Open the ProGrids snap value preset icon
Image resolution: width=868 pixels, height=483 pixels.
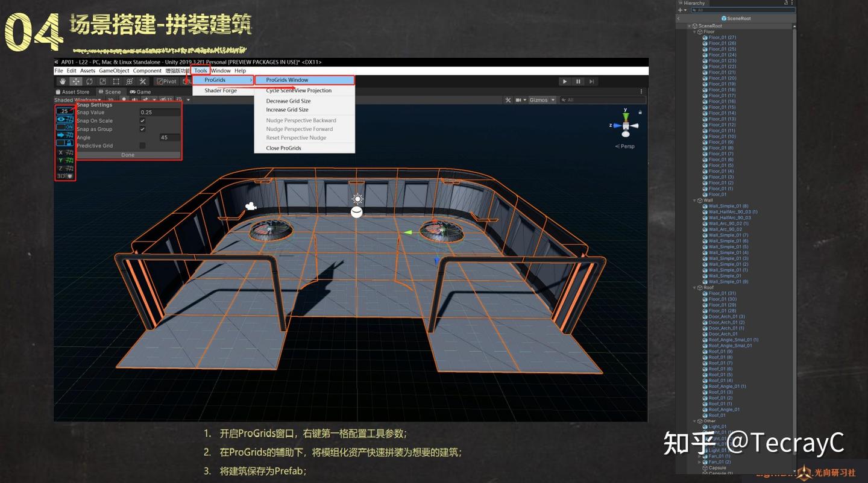point(64,111)
